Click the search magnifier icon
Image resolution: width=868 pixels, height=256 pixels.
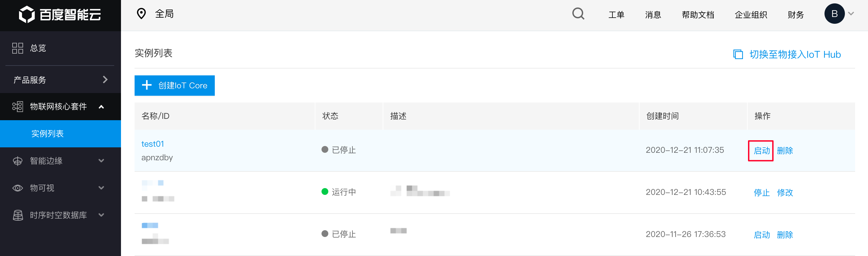tap(578, 14)
